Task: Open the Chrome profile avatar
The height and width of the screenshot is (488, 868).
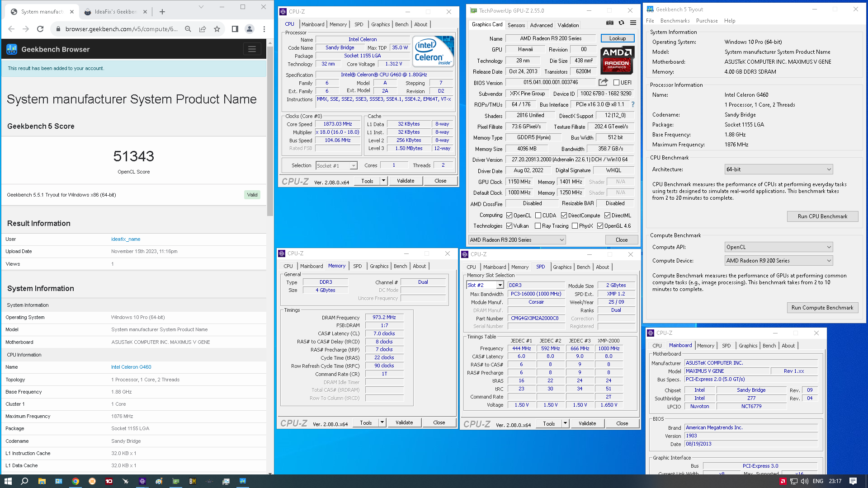Action: (249, 29)
